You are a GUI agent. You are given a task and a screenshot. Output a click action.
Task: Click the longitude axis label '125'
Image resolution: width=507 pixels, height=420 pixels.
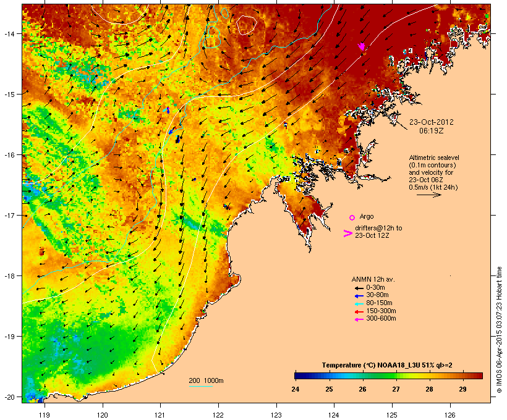[392, 415]
